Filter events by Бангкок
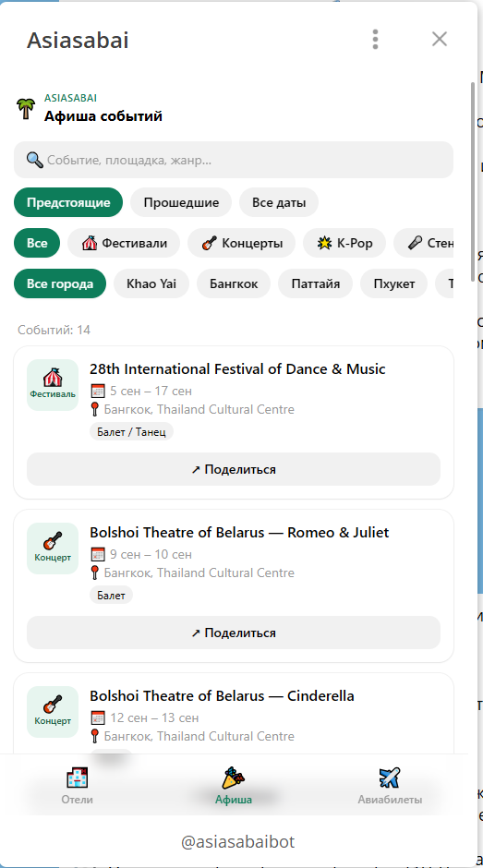The width and height of the screenshot is (483, 868). click(234, 284)
